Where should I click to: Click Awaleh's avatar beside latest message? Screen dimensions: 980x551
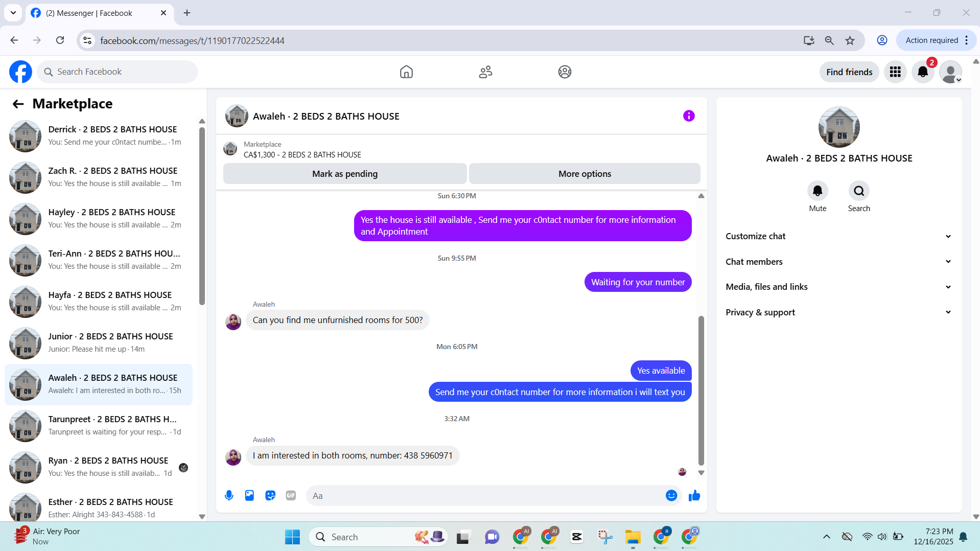[233, 457]
